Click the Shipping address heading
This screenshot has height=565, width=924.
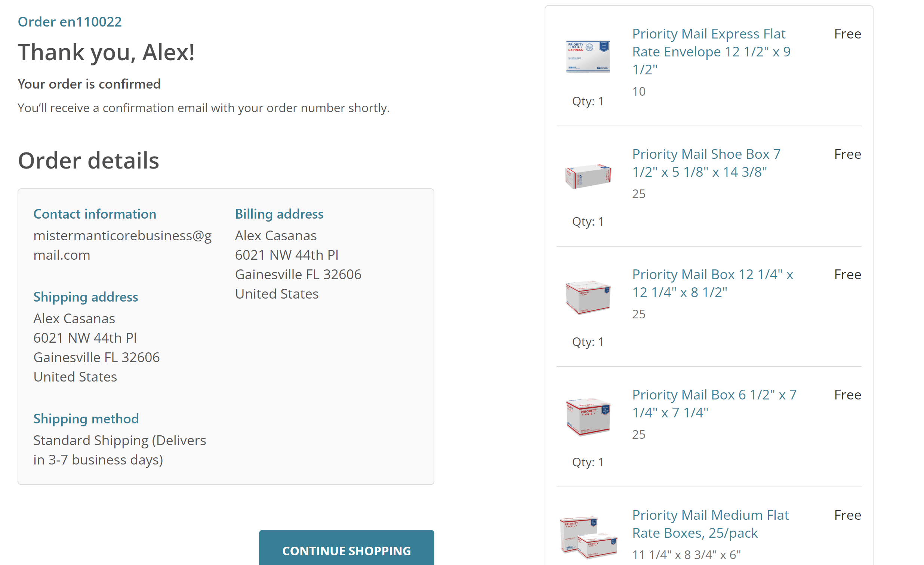pos(86,297)
